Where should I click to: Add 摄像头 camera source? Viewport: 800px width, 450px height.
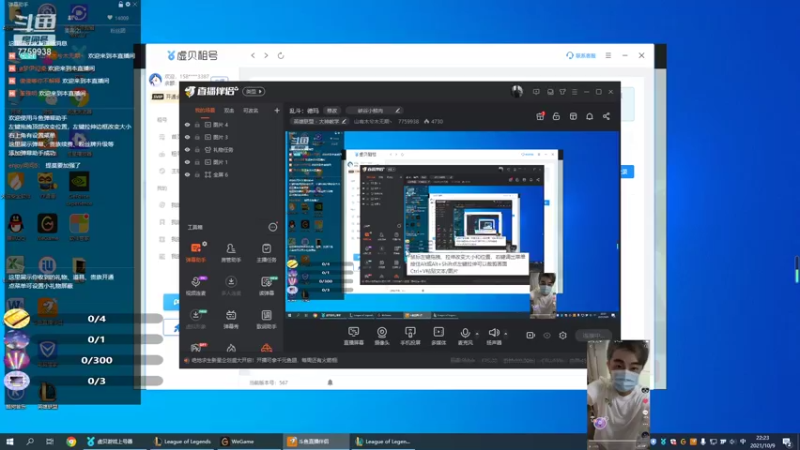click(x=382, y=336)
